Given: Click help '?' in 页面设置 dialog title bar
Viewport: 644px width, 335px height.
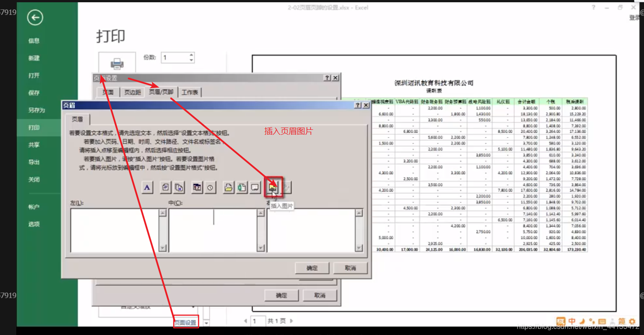Looking at the screenshot, I should pyautogui.click(x=327, y=78).
